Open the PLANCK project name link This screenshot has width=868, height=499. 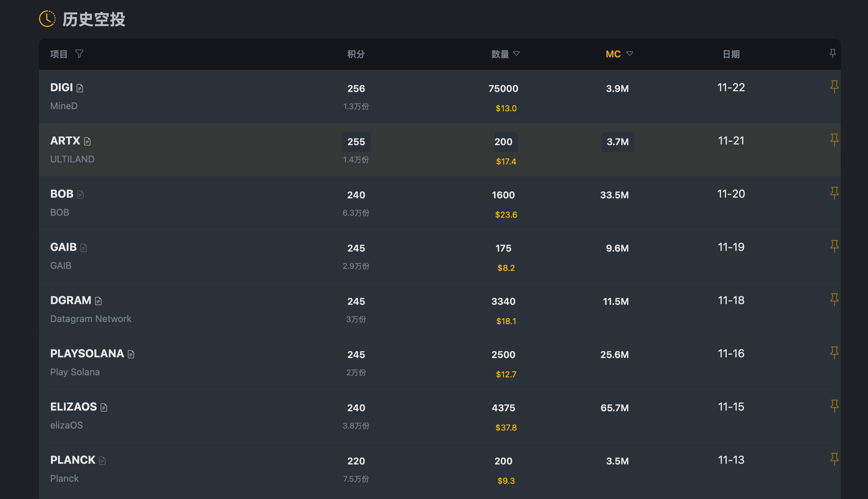coord(73,460)
